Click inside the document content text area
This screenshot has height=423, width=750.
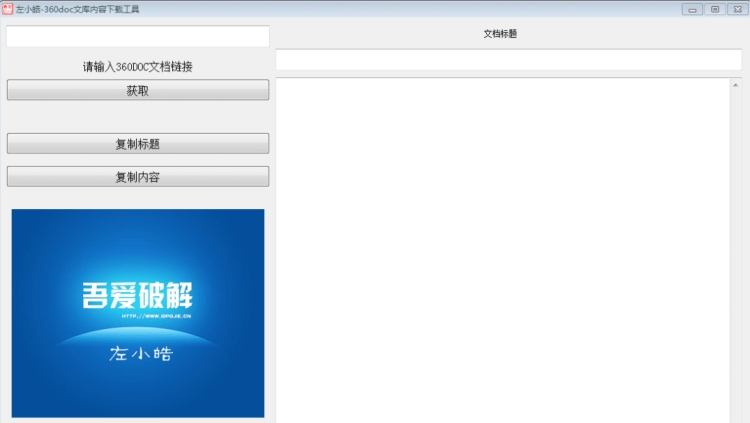tap(503, 250)
